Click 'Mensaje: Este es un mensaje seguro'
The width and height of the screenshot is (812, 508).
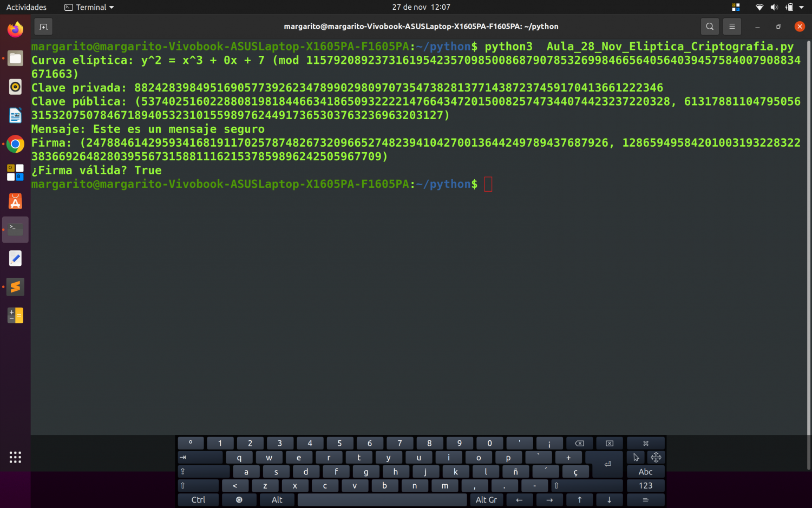click(148, 129)
